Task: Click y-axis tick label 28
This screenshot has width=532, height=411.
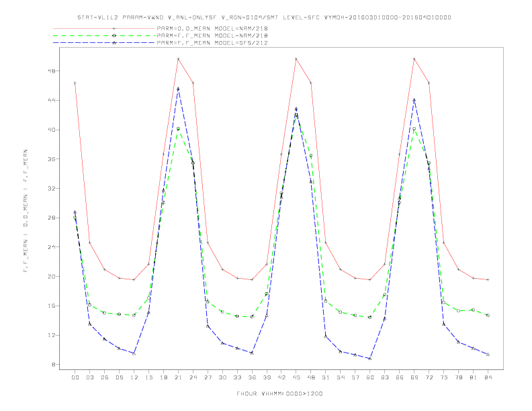Action: pos(52,218)
